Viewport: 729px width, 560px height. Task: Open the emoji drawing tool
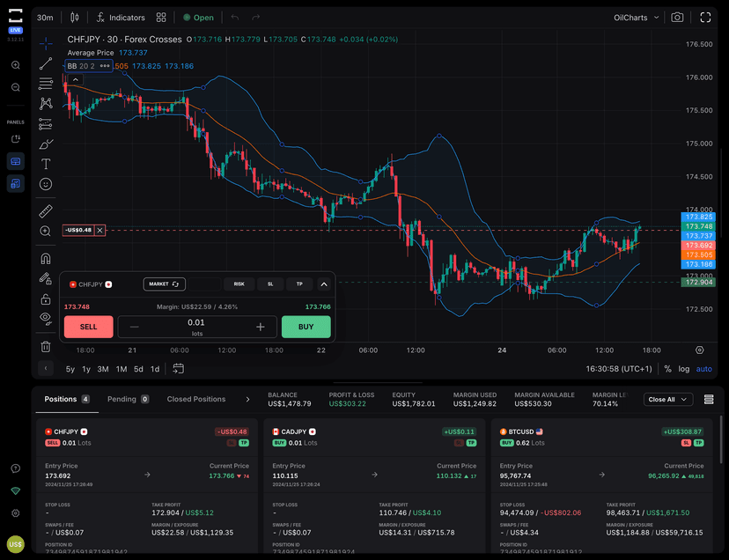click(x=46, y=184)
